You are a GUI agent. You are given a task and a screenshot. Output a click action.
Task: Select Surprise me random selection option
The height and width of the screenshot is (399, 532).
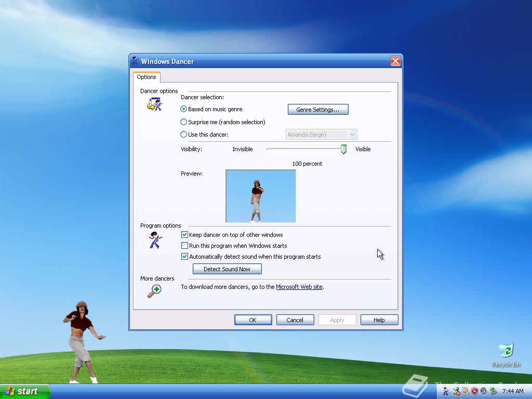pyautogui.click(x=183, y=122)
